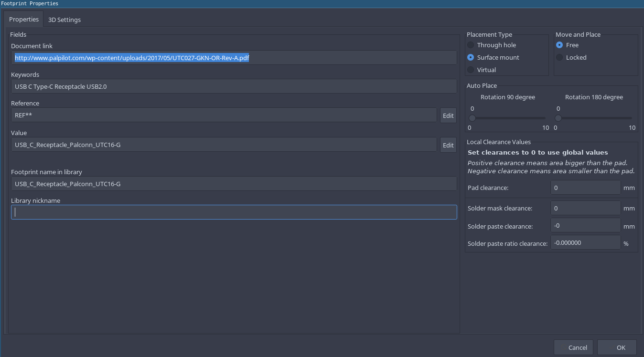The height and width of the screenshot is (357, 644).
Task: Focus the Keywords input field
Action: pos(234,86)
